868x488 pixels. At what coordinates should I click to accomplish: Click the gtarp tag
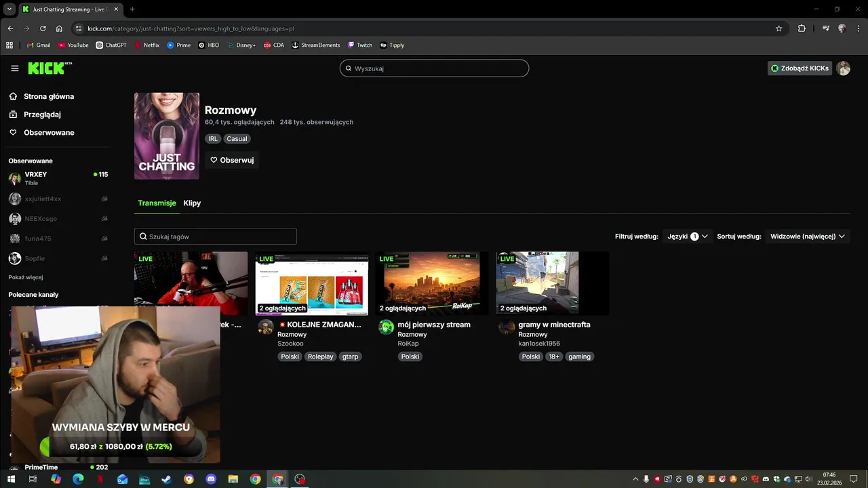[350, 357]
